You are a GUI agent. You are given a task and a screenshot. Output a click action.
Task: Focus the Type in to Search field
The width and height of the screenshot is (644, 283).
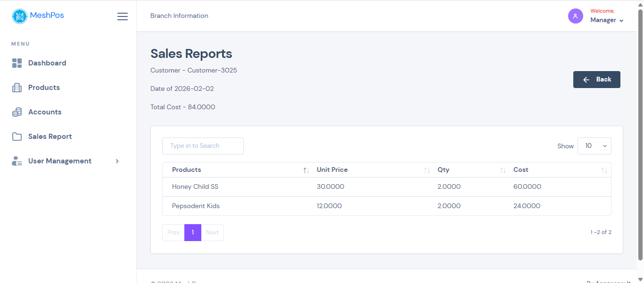(203, 146)
